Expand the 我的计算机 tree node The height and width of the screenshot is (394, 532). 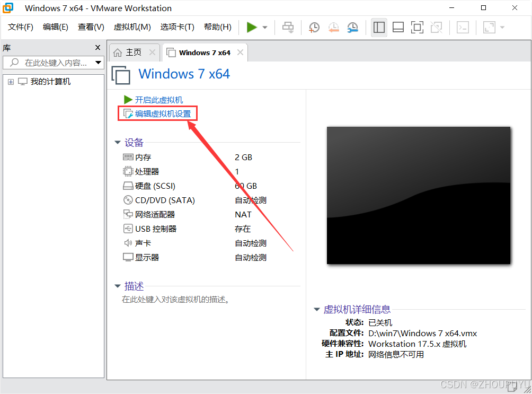coord(11,82)
